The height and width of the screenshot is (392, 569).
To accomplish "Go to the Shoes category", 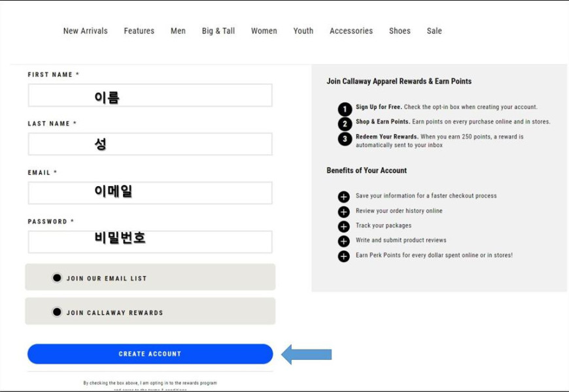I will tap(400, 31).
